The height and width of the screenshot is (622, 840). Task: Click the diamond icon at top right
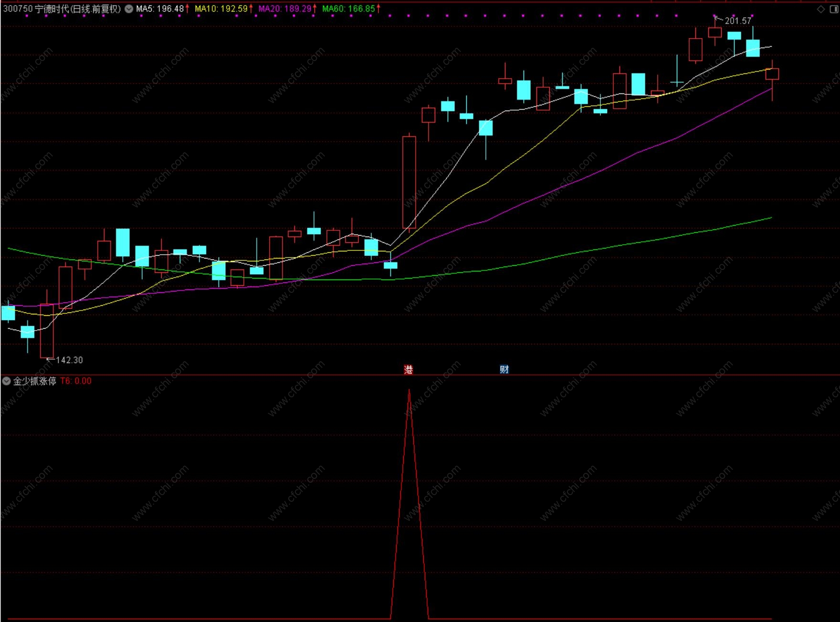[821, 9]
